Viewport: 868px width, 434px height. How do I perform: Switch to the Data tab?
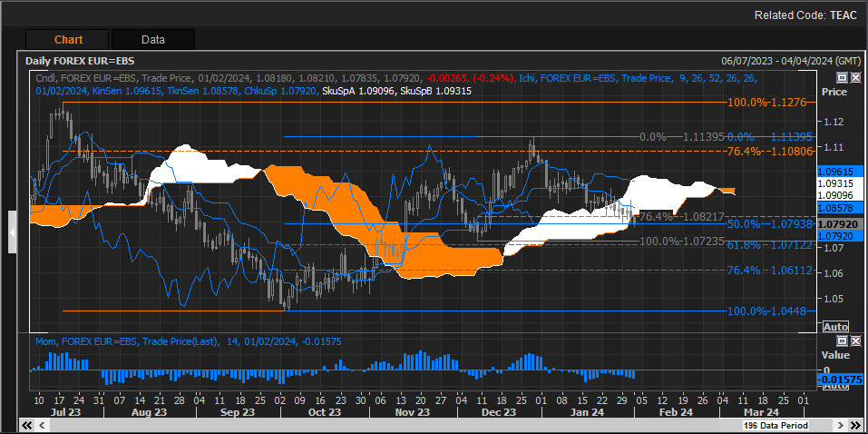click(x=152, y=40)
